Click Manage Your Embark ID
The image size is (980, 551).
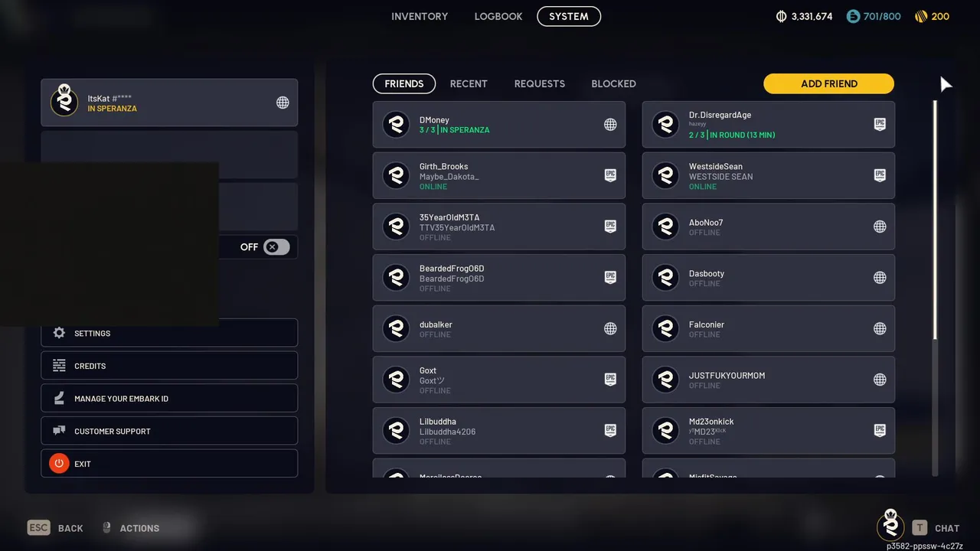(169, 398)
